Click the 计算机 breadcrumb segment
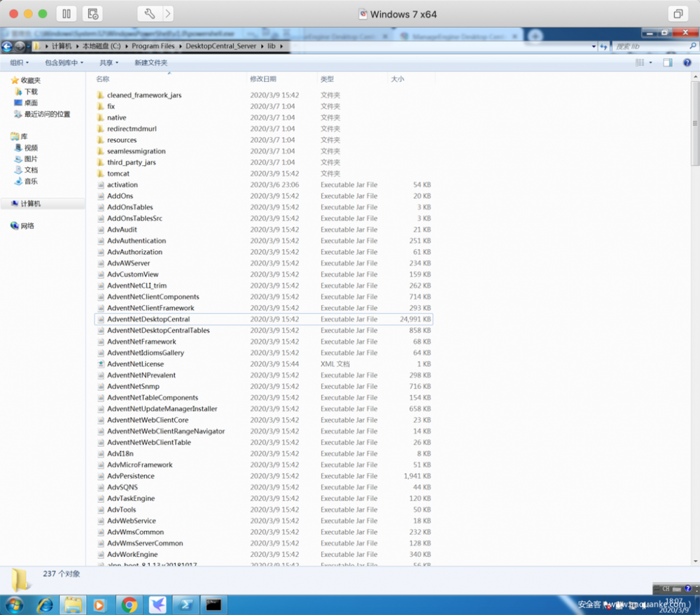The height and width of the screenshot is (615, 700). [61, 46]
